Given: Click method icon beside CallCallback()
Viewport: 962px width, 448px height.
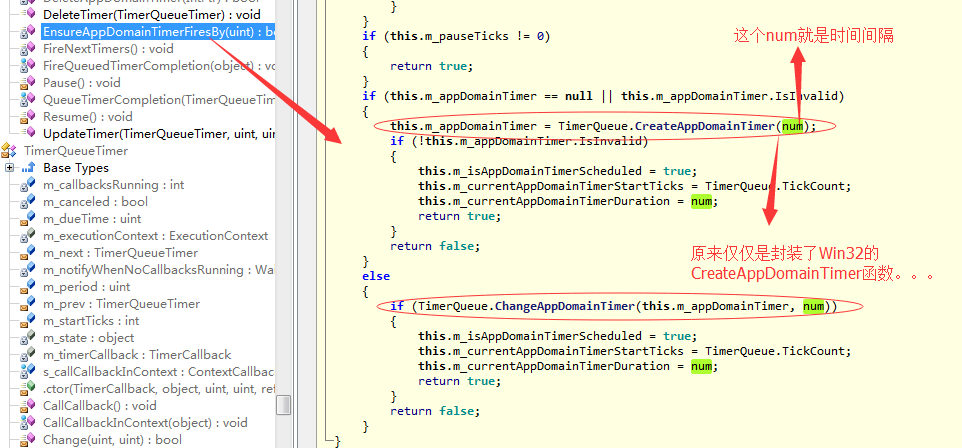Looking at the screenshot, I should [28, 406].
